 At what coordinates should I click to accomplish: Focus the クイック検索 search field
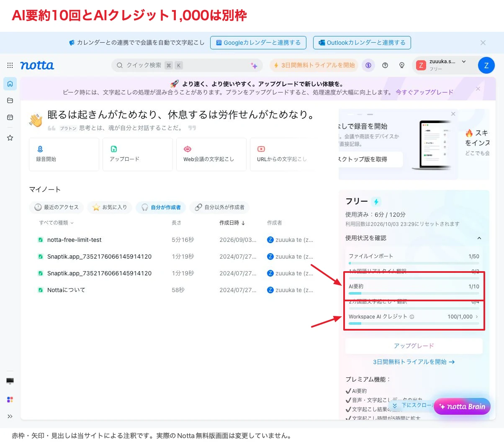coord(187,65)
